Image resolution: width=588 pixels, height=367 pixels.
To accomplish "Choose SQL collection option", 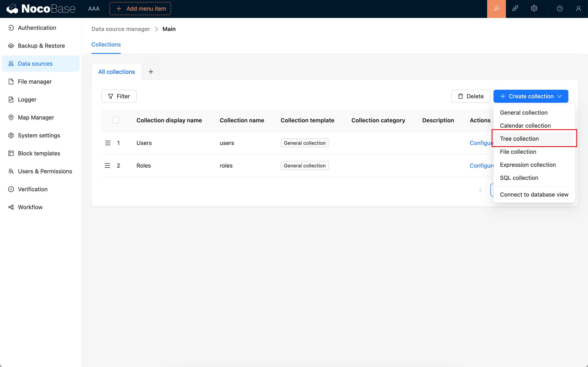I will click(519, 178).
